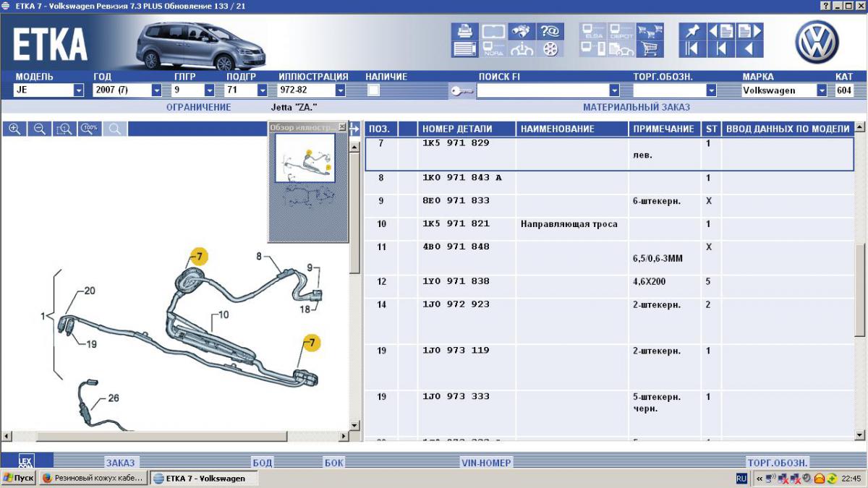Toggle the Наличие checkbox
868x488 pixels.
click(374, 90)
